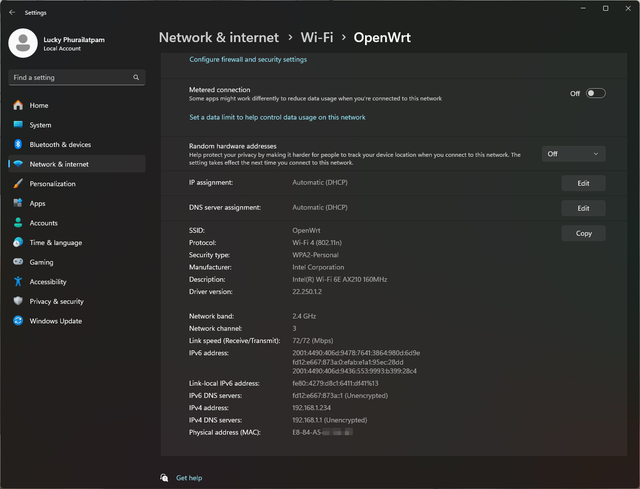The height and width of the screenshot is (489, 640).
Task: Click the Gaming controller icon
Action: (x=18, y=262)
